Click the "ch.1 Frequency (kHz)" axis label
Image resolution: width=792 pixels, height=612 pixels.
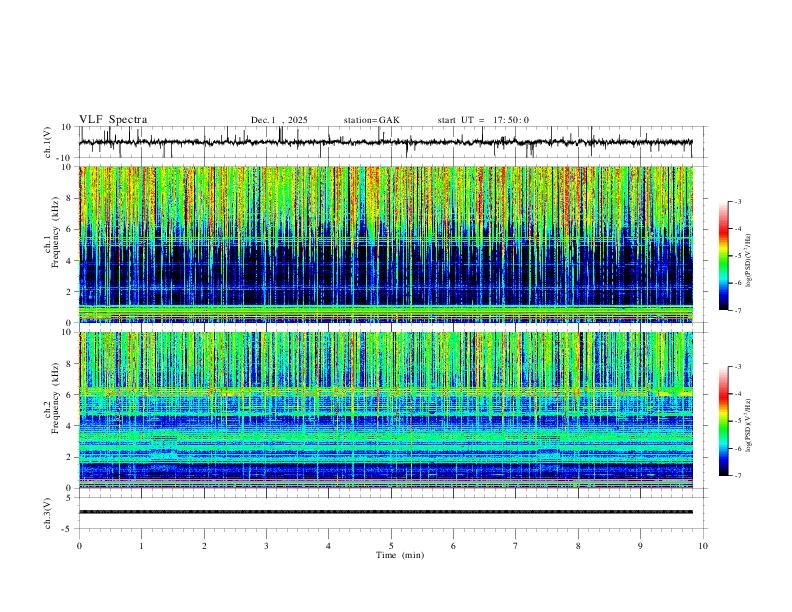51,230
